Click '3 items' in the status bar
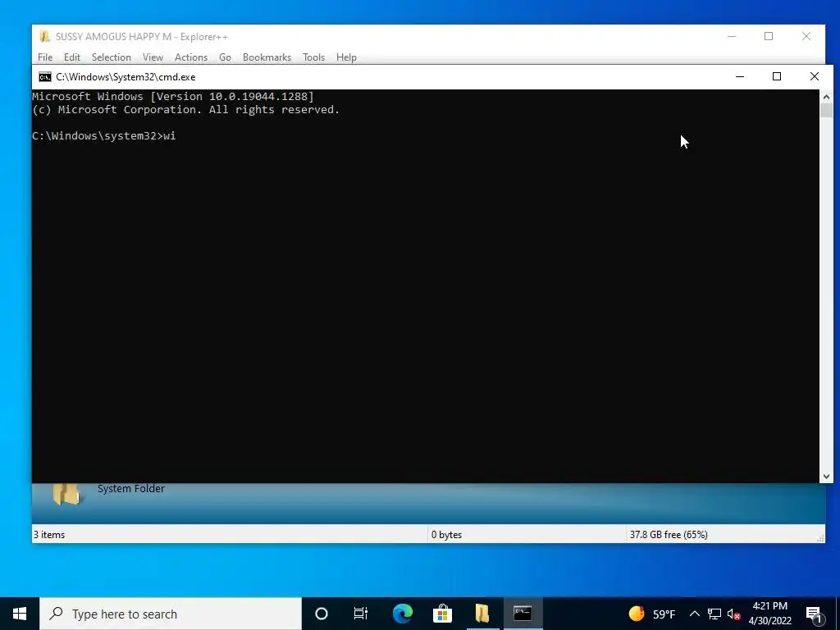Viewport: 840px width, 630px height. point(49,535)
